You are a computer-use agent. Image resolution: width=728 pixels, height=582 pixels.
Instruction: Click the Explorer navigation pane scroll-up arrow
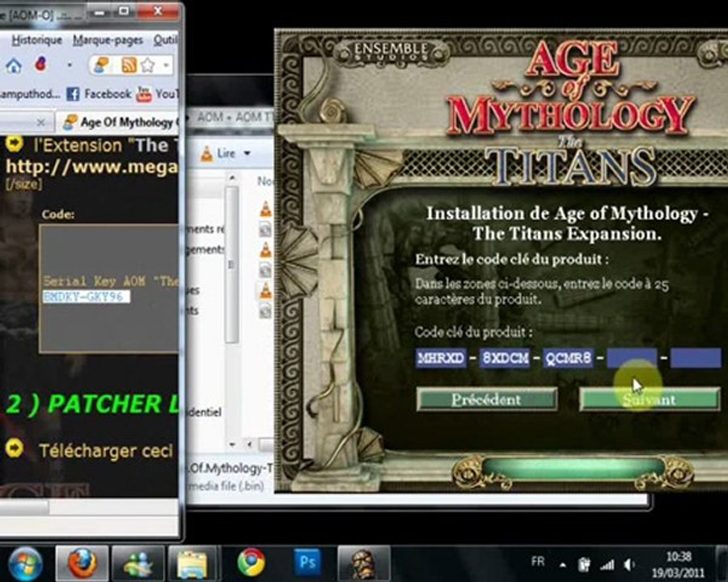[x=232, y=178]
